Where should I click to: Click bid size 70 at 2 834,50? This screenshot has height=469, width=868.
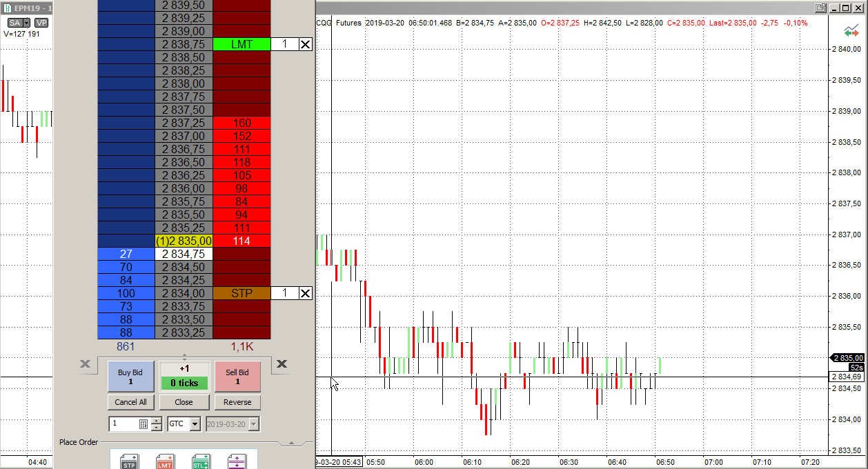coord(126,267)
